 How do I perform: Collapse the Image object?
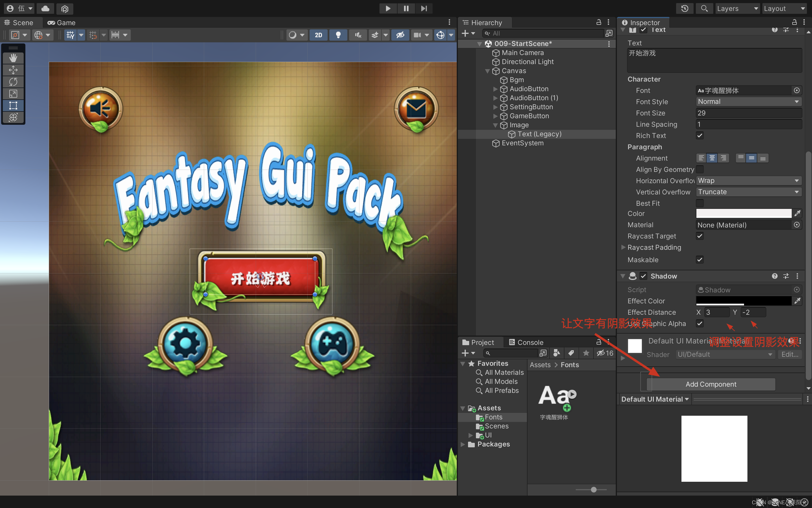click(x=495, y=125)
